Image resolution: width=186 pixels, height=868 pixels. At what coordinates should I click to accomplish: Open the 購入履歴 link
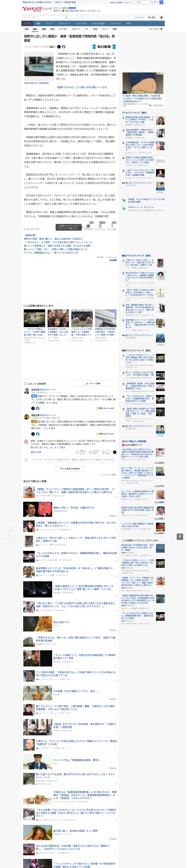coord(152,17)
